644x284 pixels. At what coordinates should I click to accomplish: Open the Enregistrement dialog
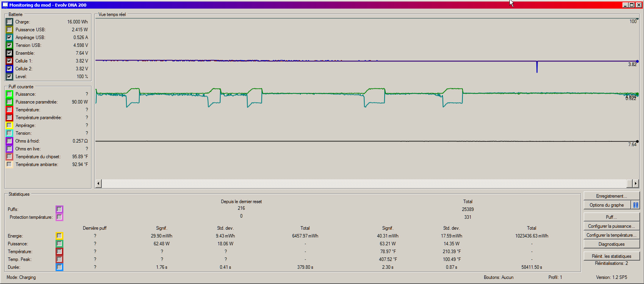[611, 196]
